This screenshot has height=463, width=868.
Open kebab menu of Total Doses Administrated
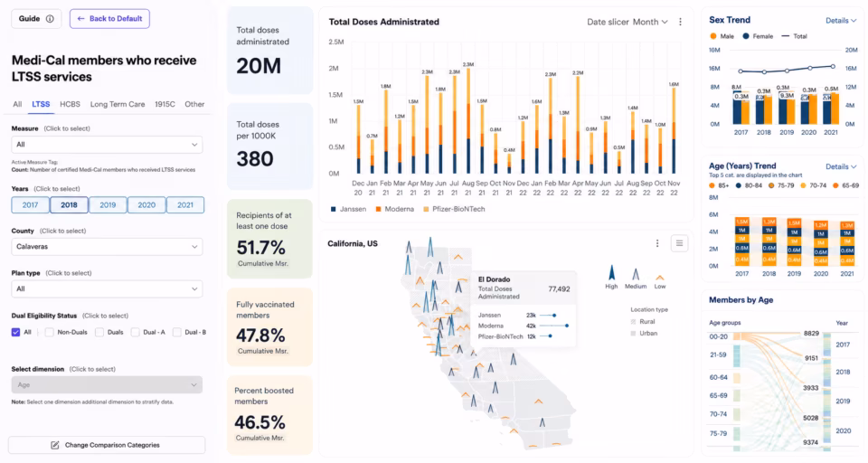point(680,22)
